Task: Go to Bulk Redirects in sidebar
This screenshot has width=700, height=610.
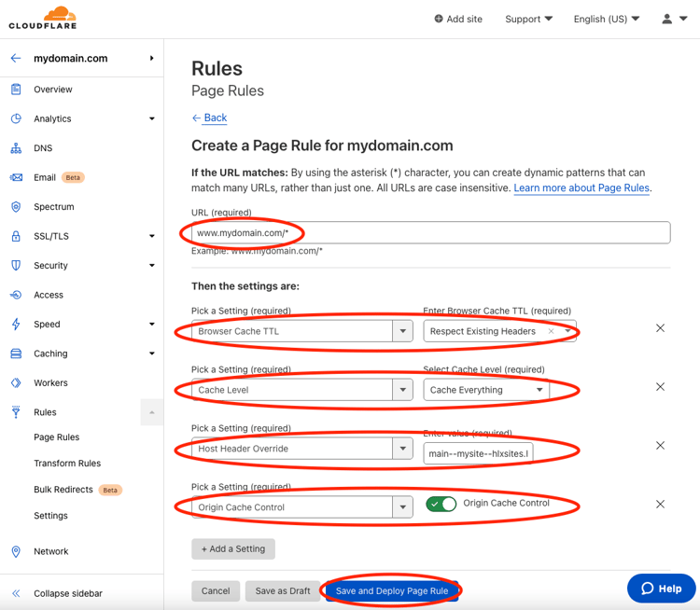Action: [x=63, y=490]
